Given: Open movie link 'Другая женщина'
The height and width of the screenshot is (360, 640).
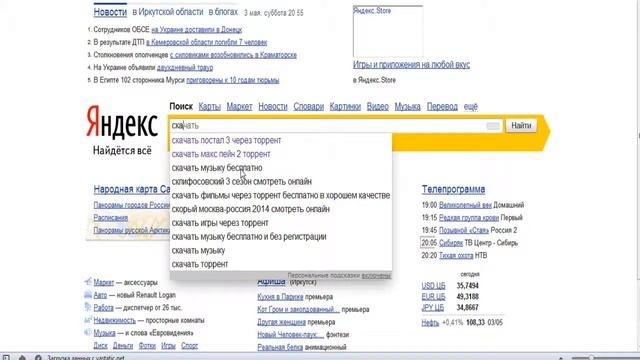Looking at the screenshot, I should (x=281, y=322).
